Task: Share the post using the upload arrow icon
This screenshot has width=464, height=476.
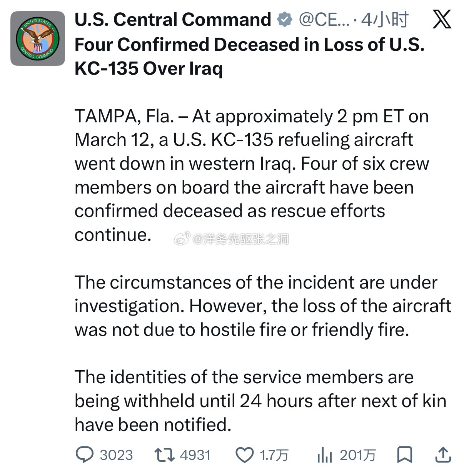Action: click(x=443, y=454)
